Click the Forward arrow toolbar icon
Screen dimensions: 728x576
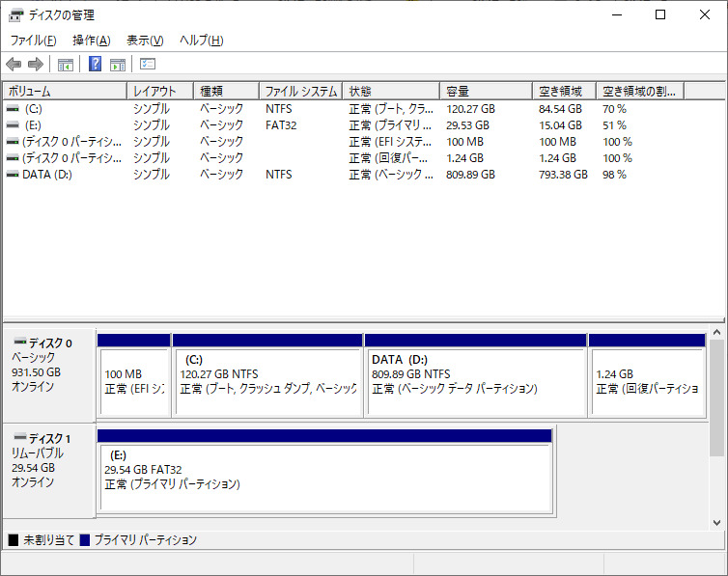[36, 65]
